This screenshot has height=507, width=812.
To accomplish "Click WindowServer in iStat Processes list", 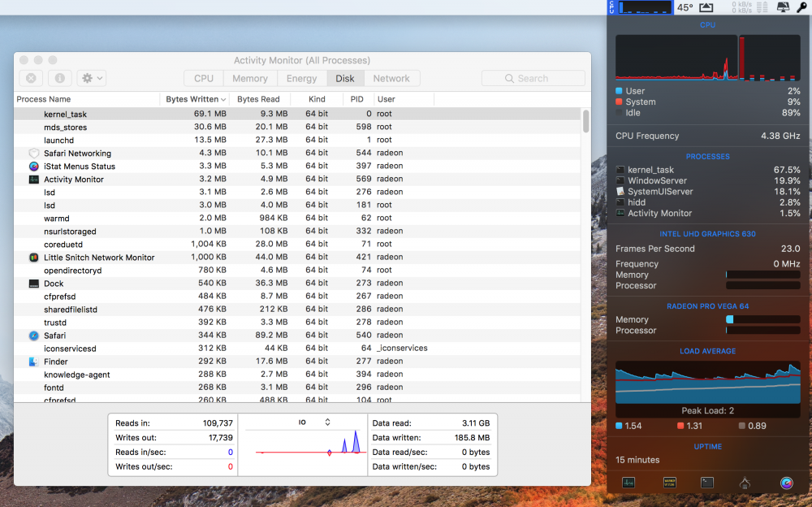I will click(707, 180).
